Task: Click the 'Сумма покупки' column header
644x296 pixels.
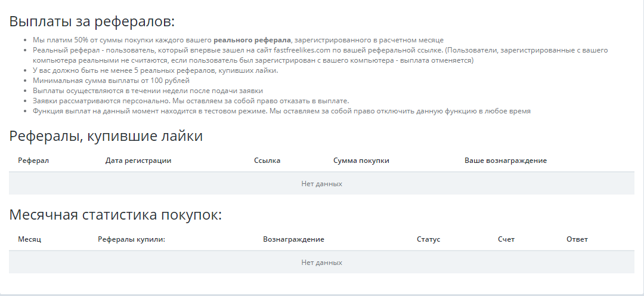Action: (x=361, y=161)
